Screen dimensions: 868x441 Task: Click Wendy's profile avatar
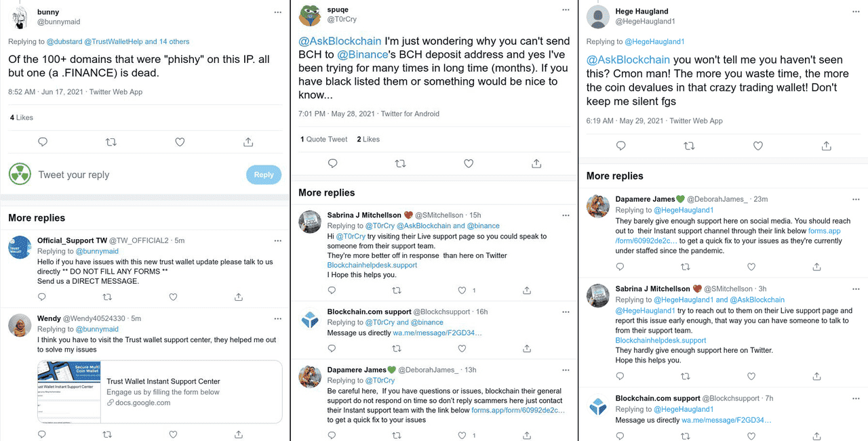[20, 325]
